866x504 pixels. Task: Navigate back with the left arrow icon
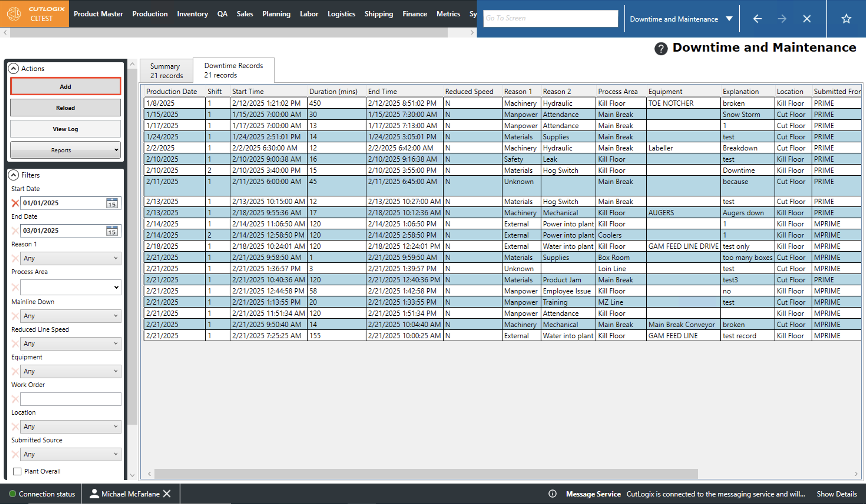tap(757, 19)
